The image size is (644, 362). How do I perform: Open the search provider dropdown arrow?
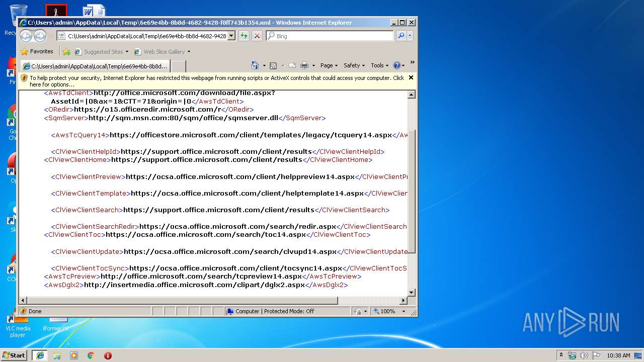tap(410, 36)
